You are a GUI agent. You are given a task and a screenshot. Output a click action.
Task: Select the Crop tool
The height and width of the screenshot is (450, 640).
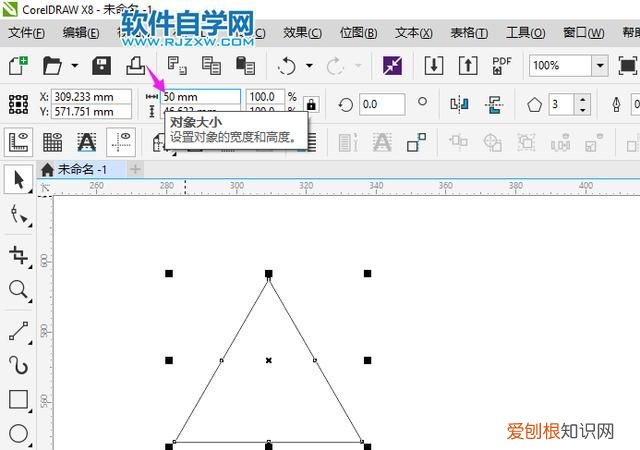click(18, 255)
